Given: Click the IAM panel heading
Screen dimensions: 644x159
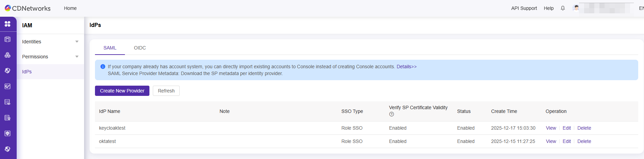Looking at the screenshot, I should point(27,25).
